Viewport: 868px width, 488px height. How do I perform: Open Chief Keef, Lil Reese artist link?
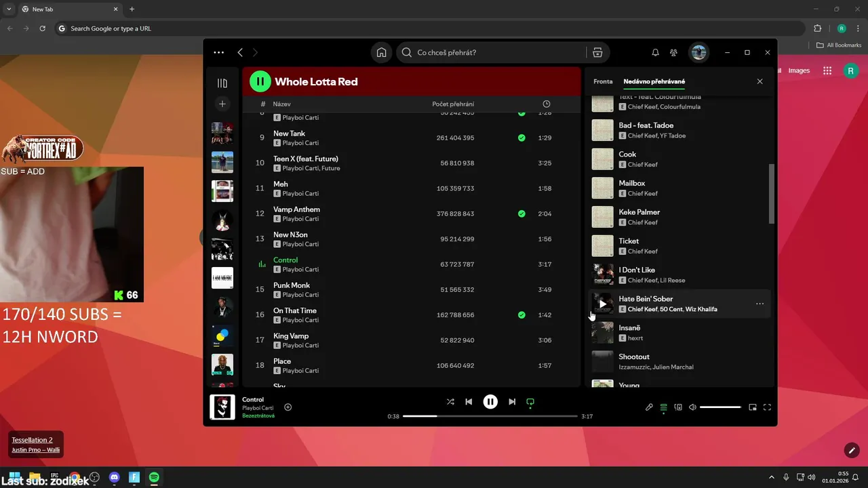click(656, 281)
